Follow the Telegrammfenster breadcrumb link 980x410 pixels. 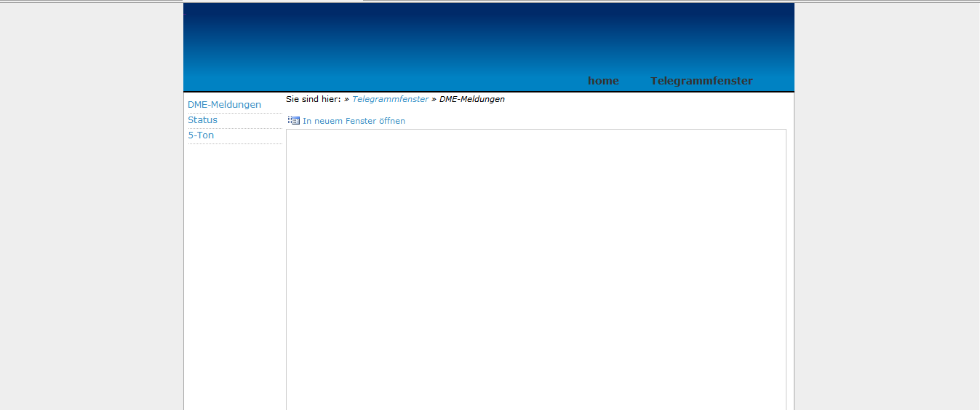pyautogui.click(x=390, y=99)
